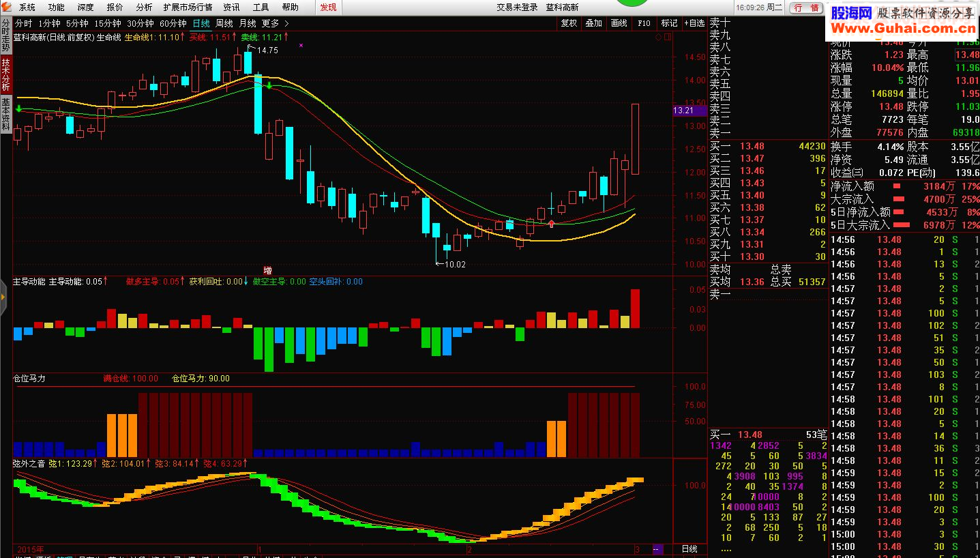Open the 深度 menu
The image size is (980, 558).
85,8
